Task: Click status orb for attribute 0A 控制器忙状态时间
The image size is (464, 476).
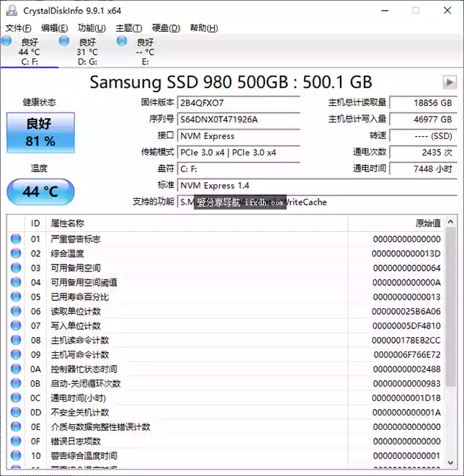Action: coord(16,369)
